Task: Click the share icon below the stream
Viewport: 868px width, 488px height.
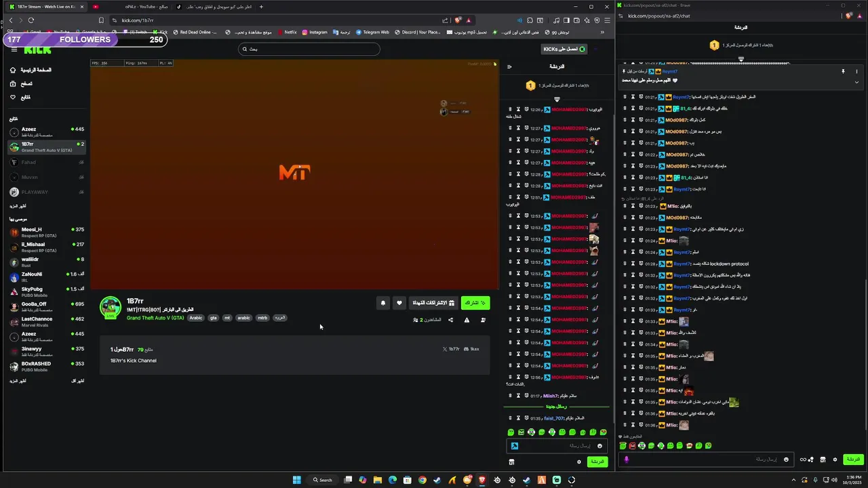Action: (x=450, y=320)
